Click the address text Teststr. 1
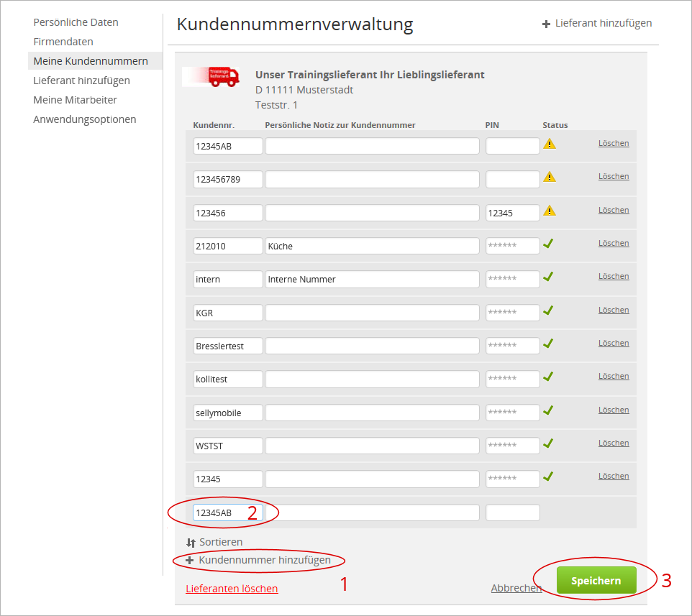 (276, 105)
